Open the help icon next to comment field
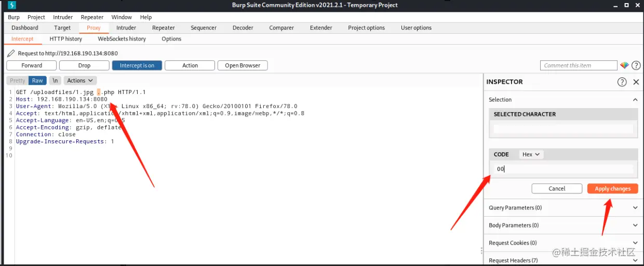 point(636,65)
